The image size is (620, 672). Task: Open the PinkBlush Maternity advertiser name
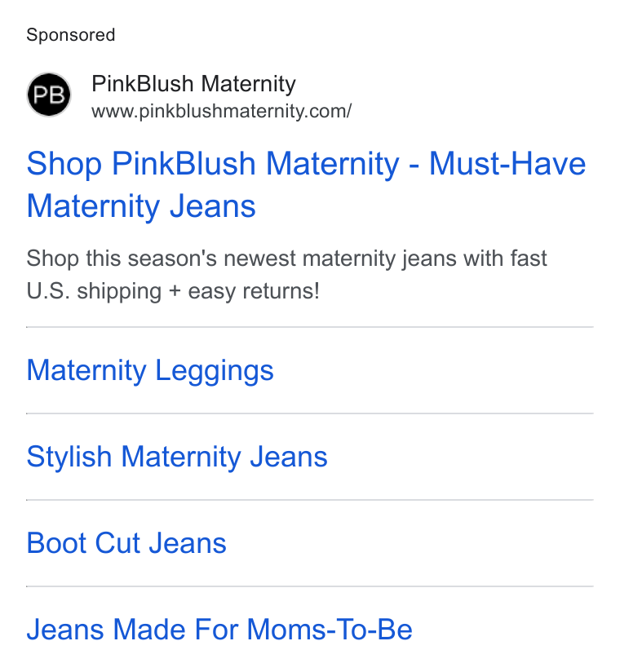coord(193,83)
